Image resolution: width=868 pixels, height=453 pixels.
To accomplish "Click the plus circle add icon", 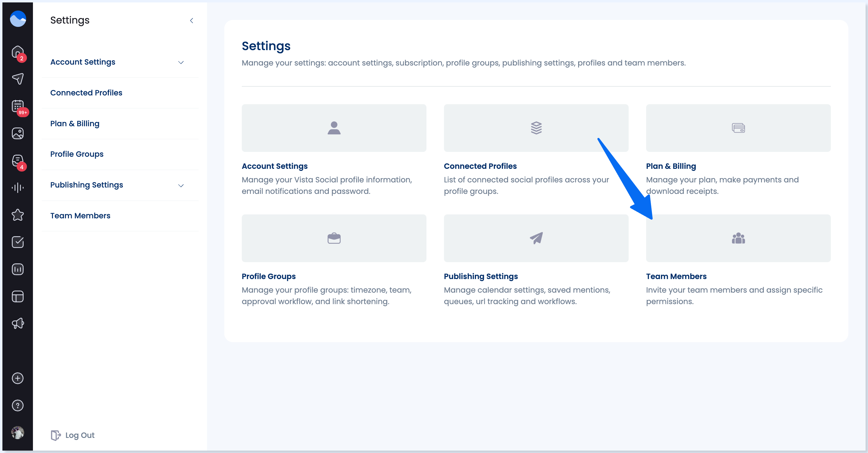I will tap(18, 378).
